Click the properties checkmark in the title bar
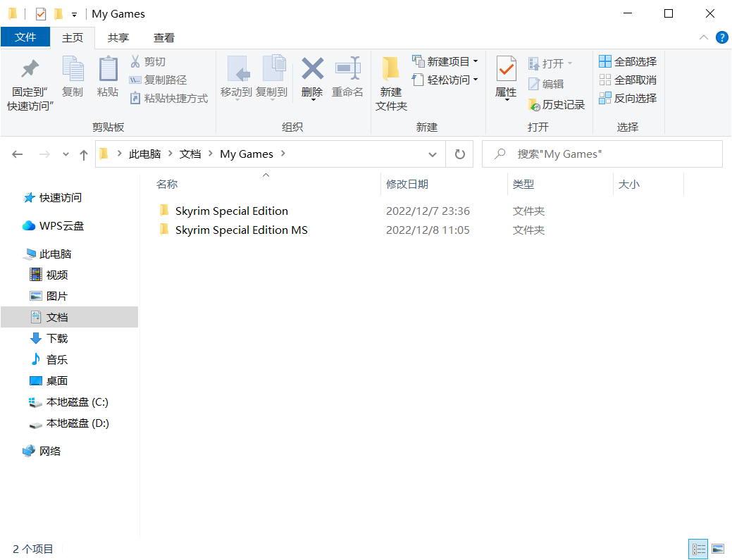This screenshot has height=560, width=732. click(x=41, y=14)
